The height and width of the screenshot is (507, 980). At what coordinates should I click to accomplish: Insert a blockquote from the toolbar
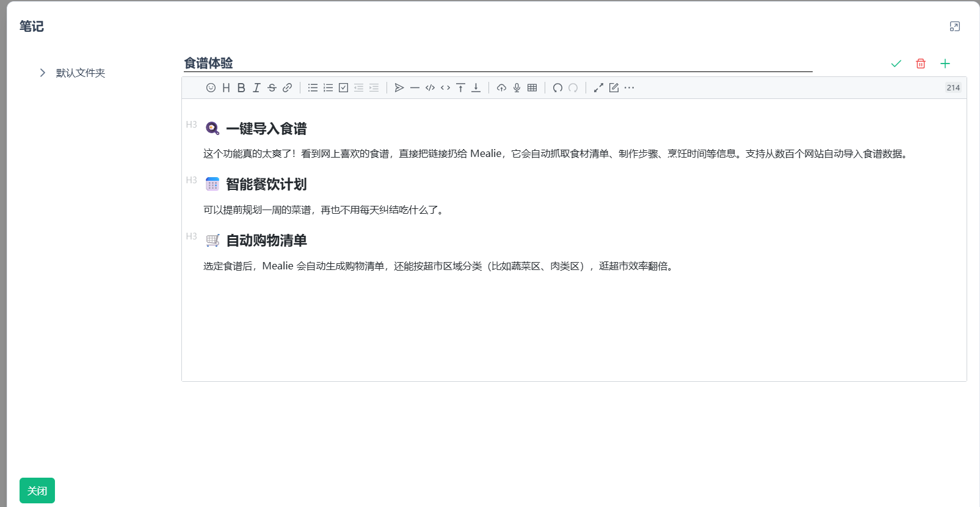399,88
